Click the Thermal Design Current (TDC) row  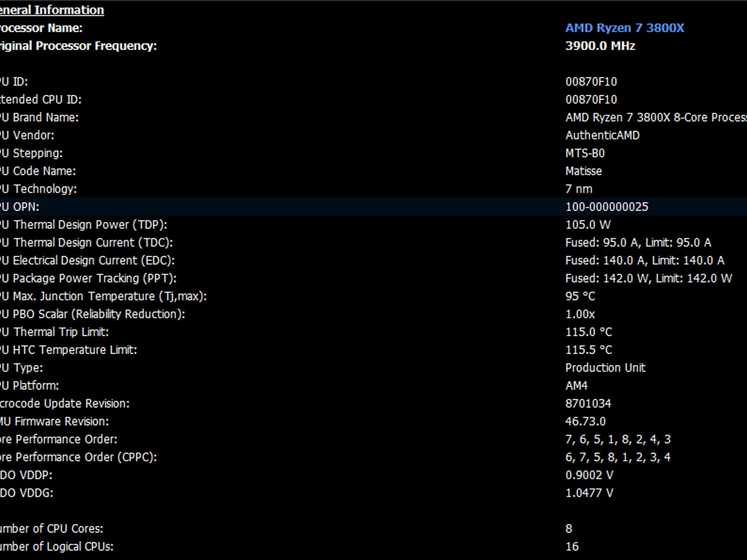point(373,242)
